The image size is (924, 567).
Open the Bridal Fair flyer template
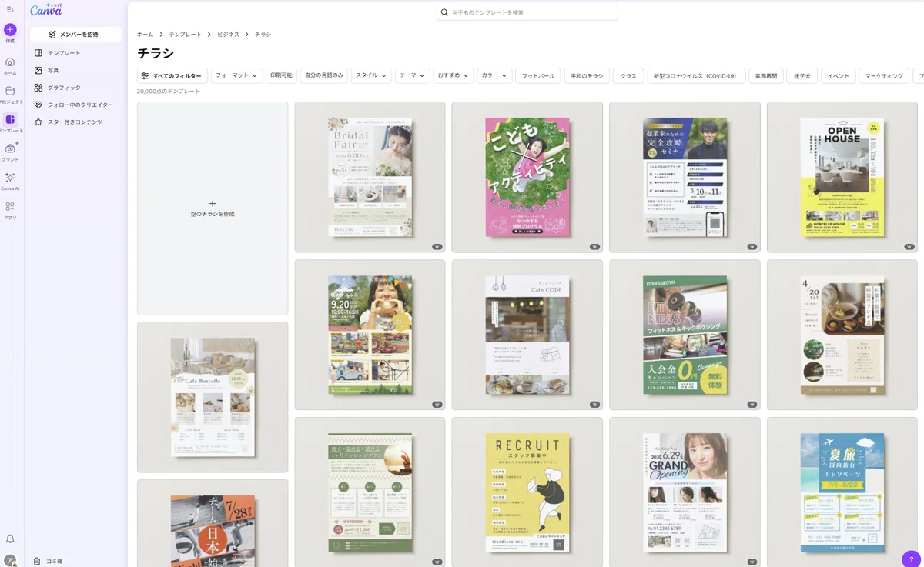[370, 177]
